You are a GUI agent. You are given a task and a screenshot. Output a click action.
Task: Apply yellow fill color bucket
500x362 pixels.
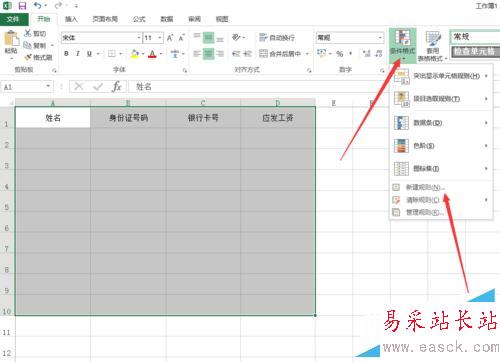pos(135,53)
